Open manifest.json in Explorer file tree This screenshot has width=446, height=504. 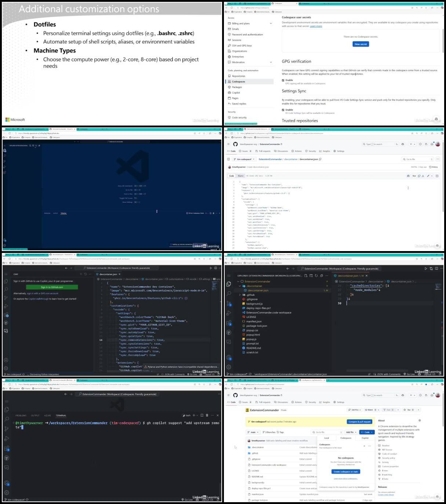[254, 322]
